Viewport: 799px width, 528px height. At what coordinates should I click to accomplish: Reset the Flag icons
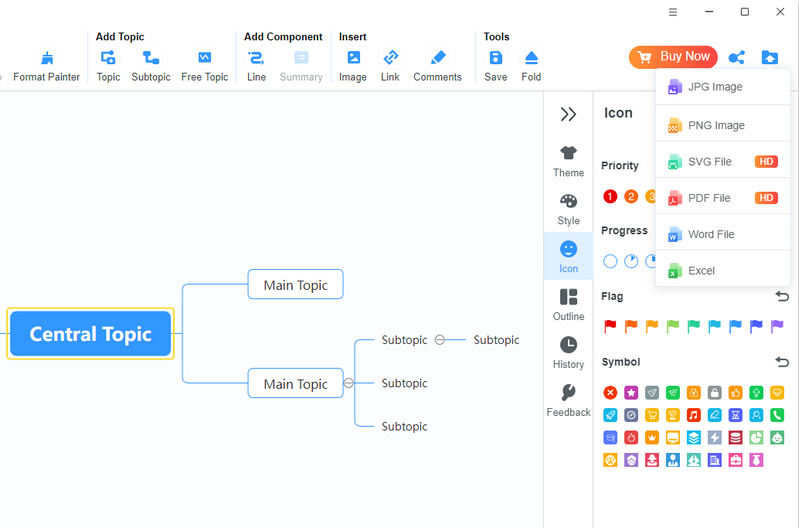782,296
